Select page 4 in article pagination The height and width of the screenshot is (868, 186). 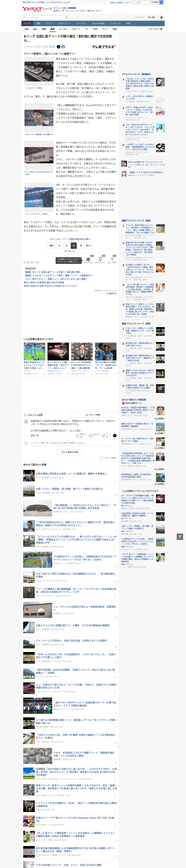(x=81, y=246)
